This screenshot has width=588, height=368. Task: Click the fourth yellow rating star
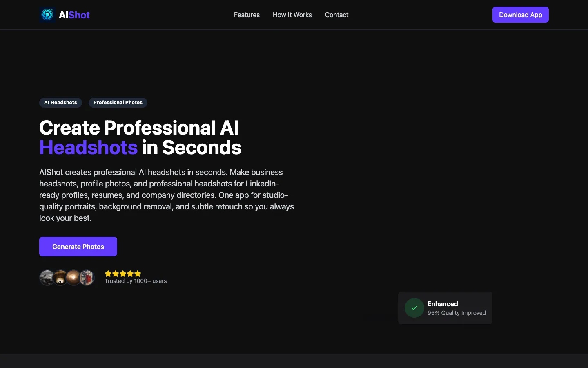click(130, 274)
